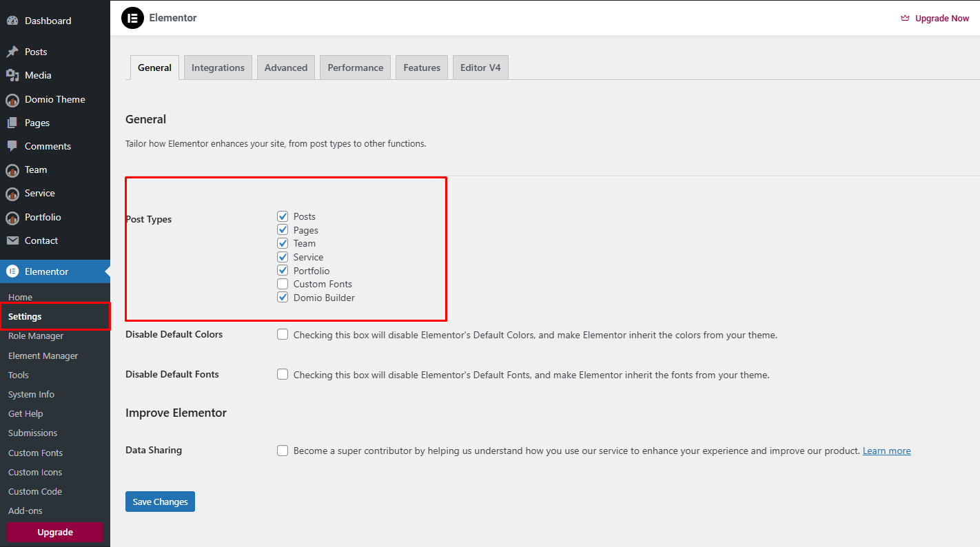980x547 pixels.
Task: Toggle the Data Sharing checkbox
Action: [282, 450]
